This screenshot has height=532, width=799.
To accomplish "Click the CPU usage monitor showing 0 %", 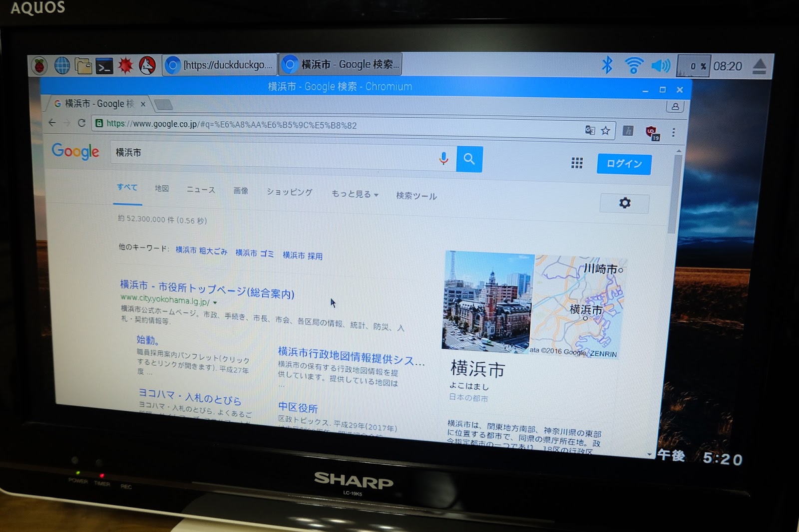I will (x=693, y=66).
